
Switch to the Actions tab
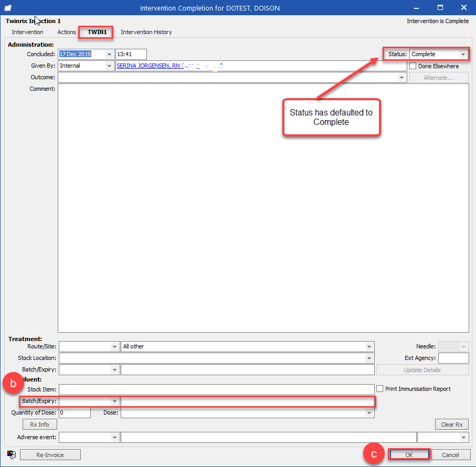[x=67, y=32]
